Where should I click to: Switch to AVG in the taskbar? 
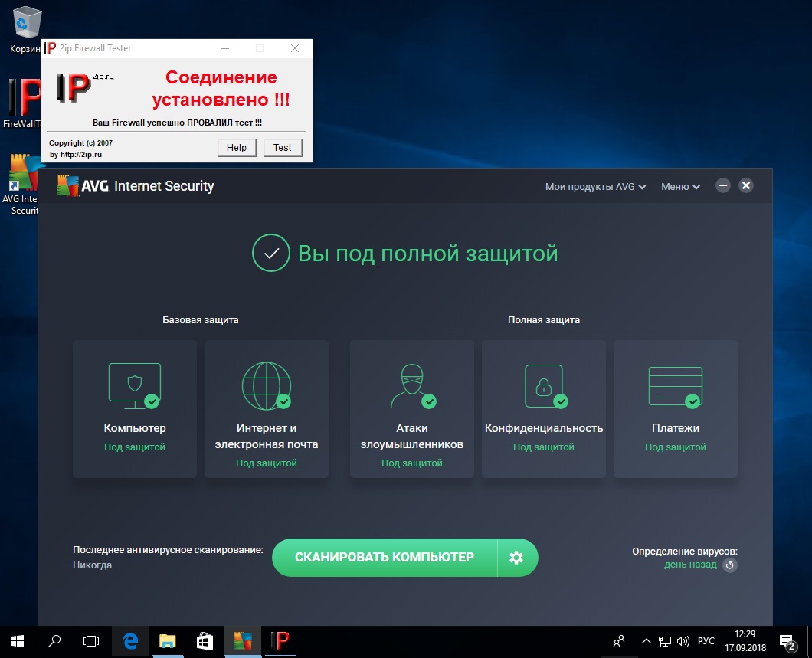point(242,642)
